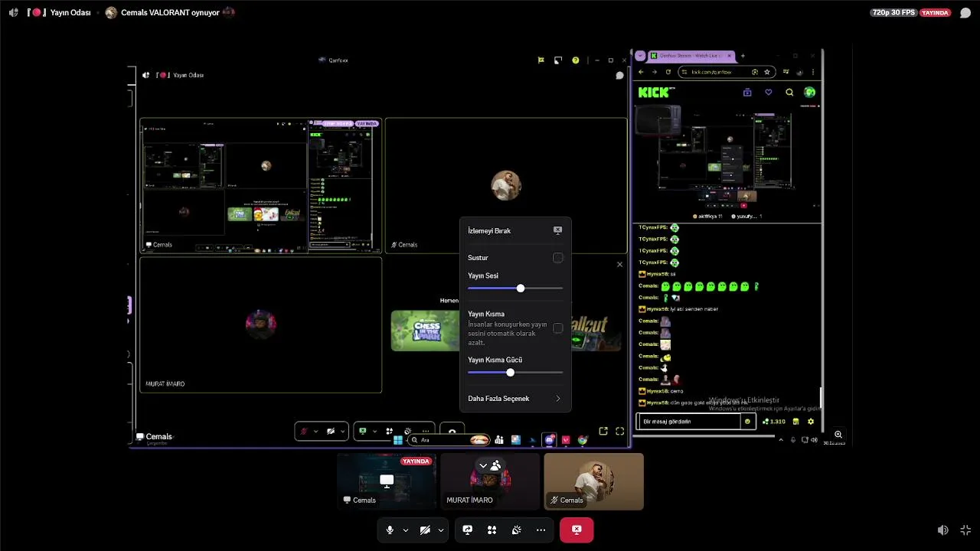Open camera options arrow beside the camera

pyautogui.click(x=440, y=530)
